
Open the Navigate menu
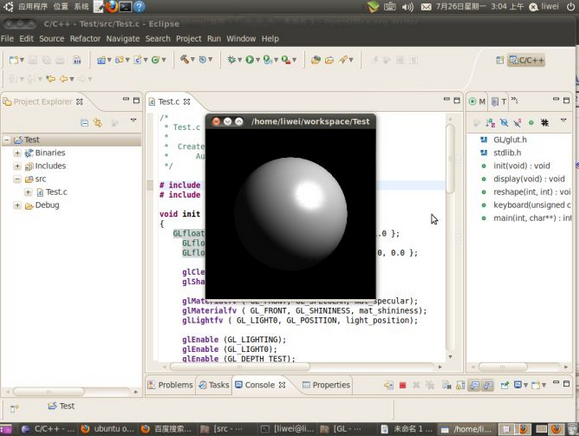123,38
